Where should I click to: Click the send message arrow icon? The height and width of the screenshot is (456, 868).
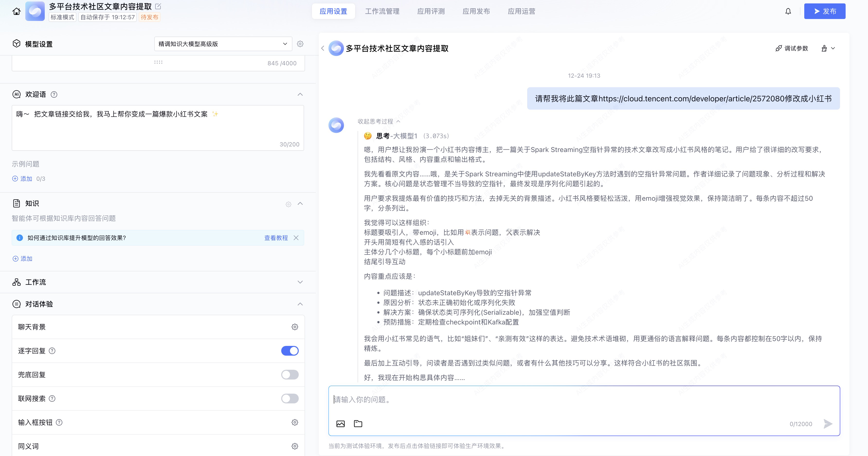point(828,424)
